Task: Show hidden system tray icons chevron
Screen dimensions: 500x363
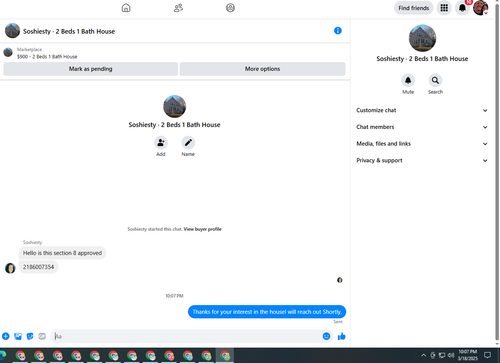Action: click(x=423, y=355)
